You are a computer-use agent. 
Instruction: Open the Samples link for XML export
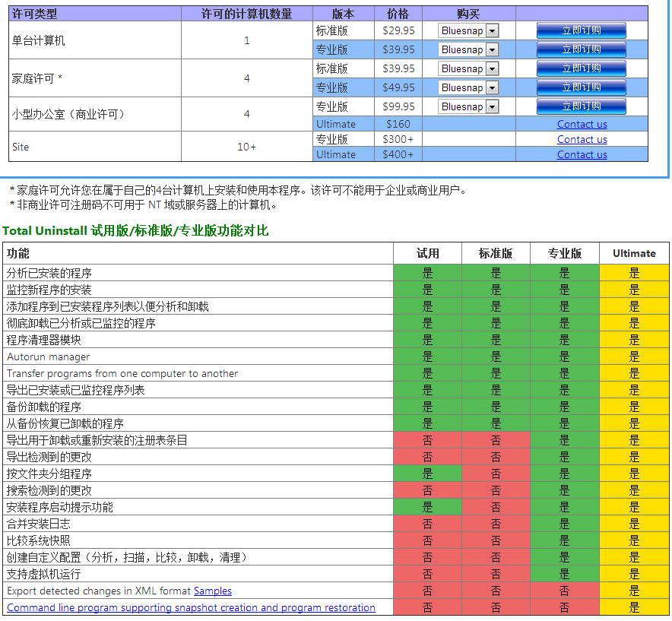212,591
